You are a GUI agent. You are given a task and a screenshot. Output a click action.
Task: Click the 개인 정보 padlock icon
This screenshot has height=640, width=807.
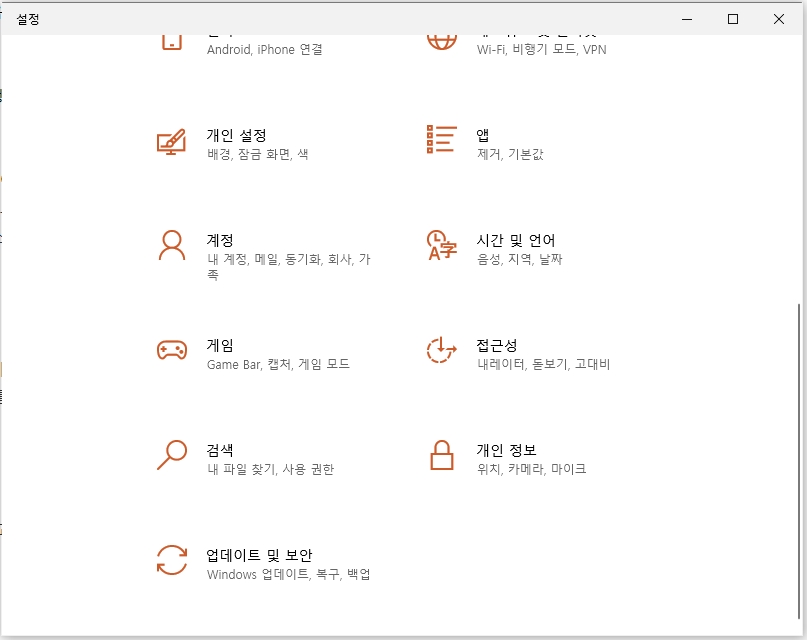coord(442,455)
